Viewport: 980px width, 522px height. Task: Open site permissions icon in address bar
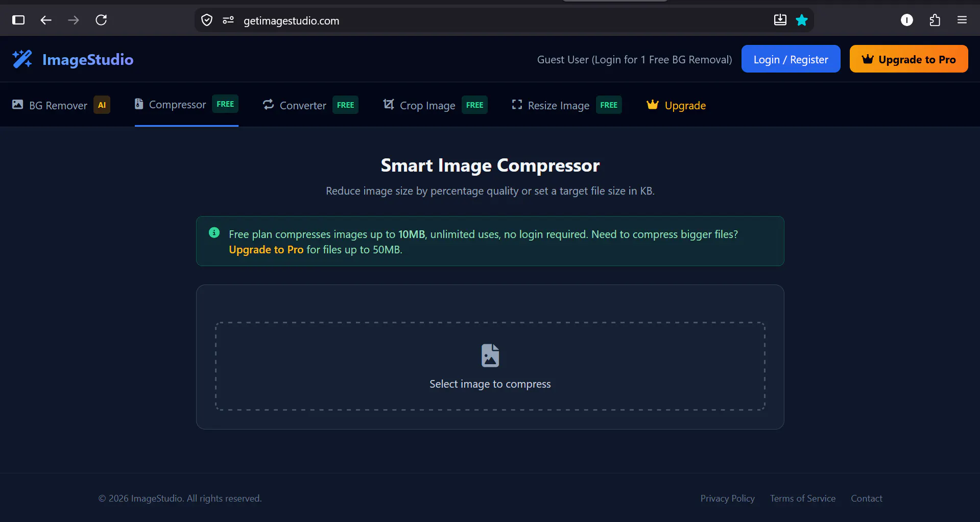(x=228, y=20)
